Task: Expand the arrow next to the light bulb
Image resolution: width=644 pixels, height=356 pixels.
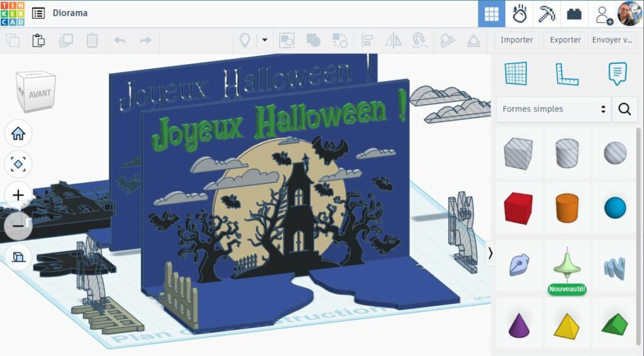Action: coord(265,40)
